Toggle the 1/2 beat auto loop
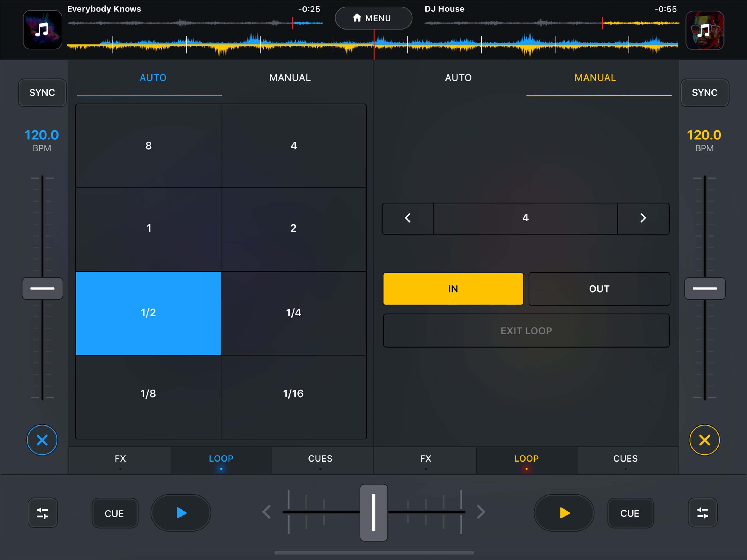747x560 pixels. click(148, 313)
